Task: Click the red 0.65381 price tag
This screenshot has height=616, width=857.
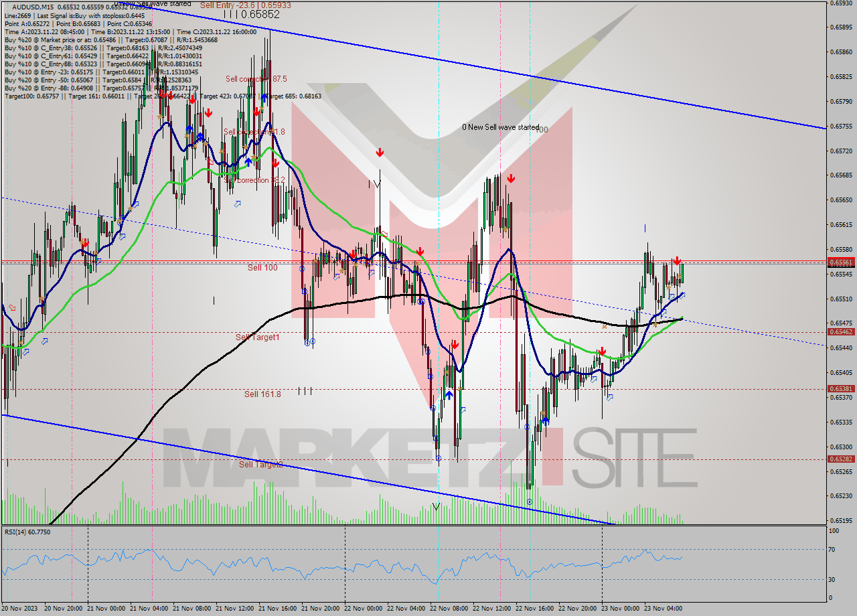Action: coord(841,388)
